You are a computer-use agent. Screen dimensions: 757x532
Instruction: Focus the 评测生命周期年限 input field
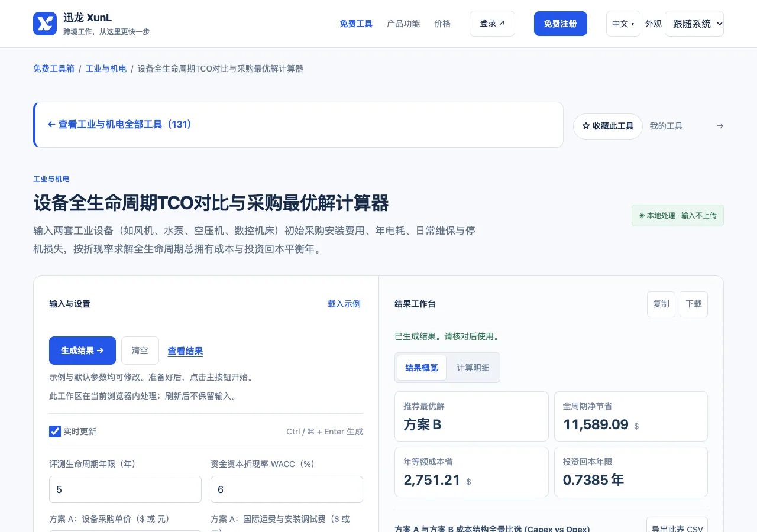point(125,489)
